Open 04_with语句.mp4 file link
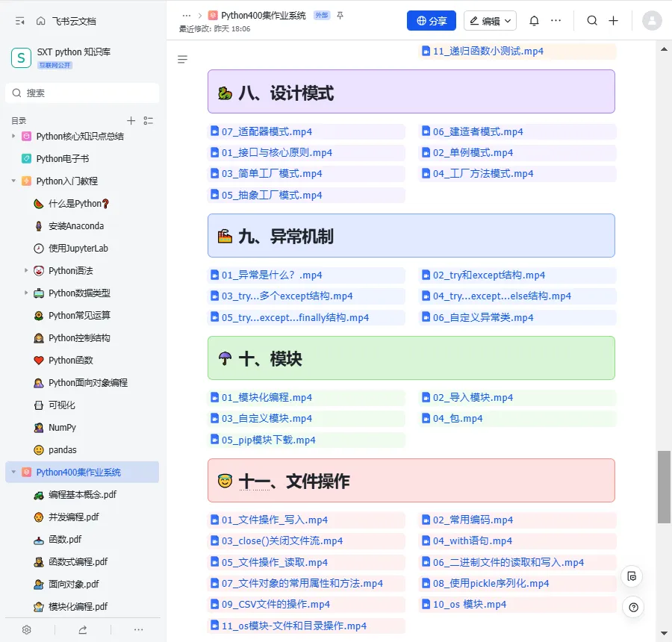672x642 pixels. 473,541
